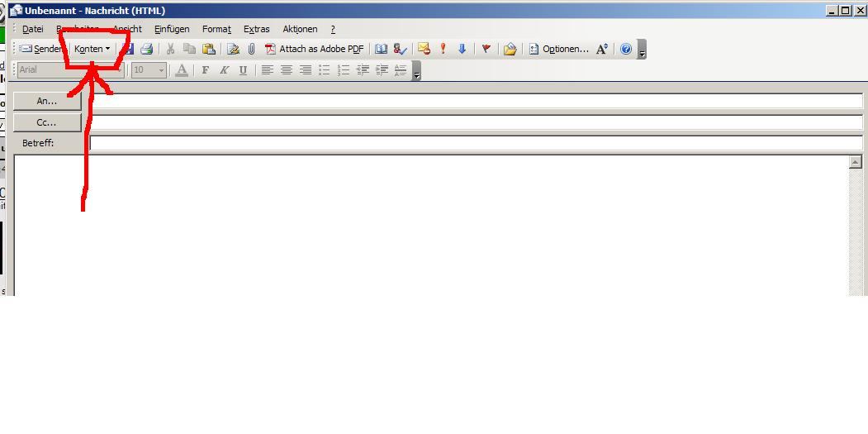This screenshot has height=434, width=868.
Task: Toggle underline U formatting
Action: [243, 69]
